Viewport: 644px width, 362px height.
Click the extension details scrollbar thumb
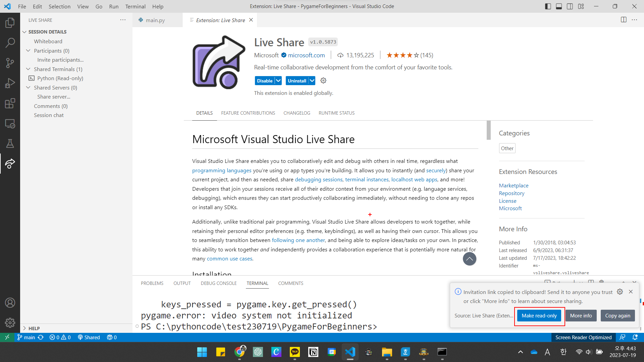click(x=488, y=130)
